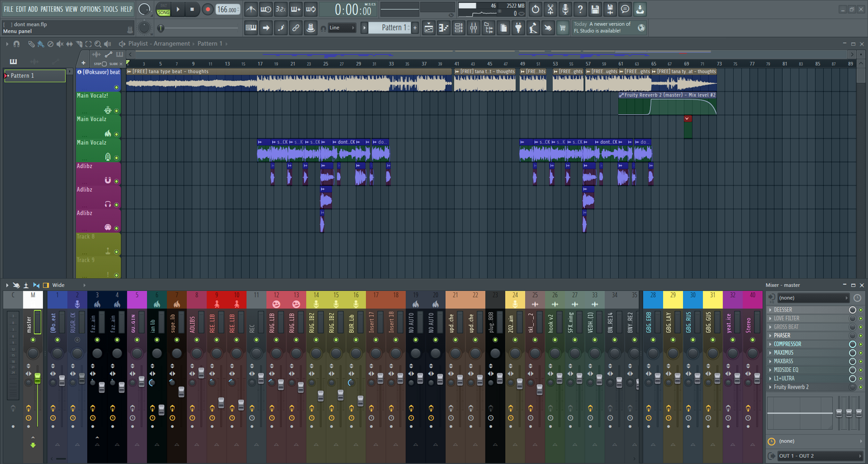868x464 pixels.
Task: Click the render to audio file icon
Action: tap(610, 9)
